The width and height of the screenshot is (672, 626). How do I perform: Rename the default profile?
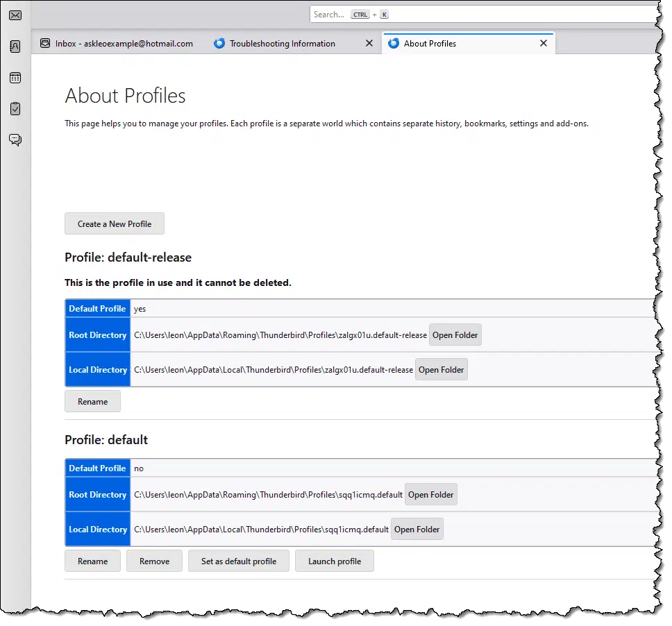(92, 561)
